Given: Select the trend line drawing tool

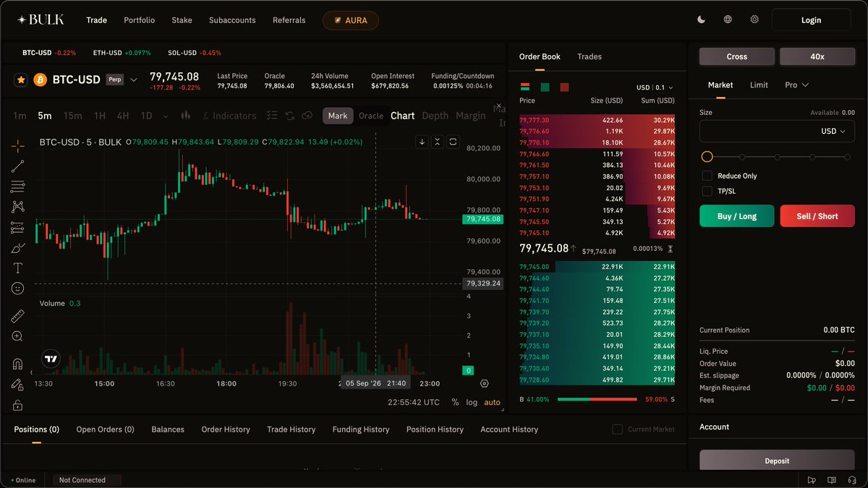Looking at the screenshot, I should coord(17,166).
